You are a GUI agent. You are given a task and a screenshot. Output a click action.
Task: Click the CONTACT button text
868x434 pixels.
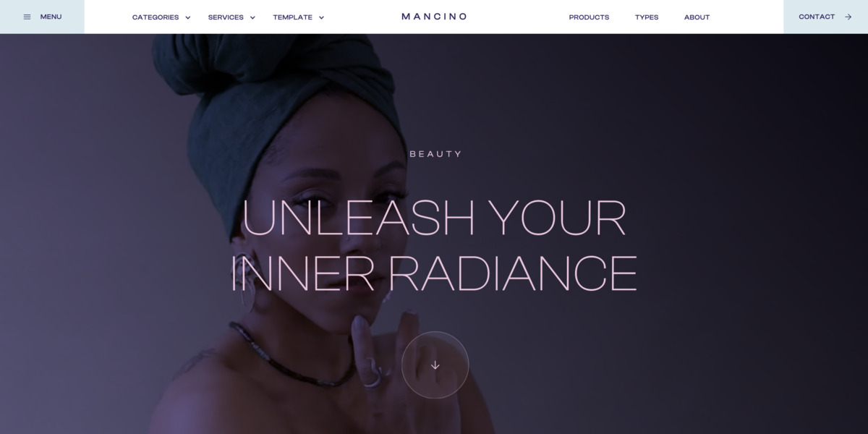point(817,17)
